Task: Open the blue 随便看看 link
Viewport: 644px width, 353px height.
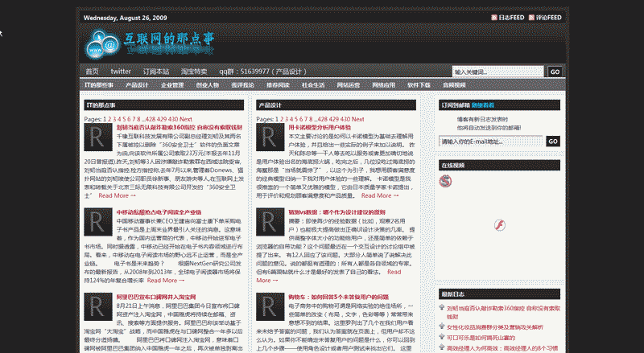Action: tap(482, 105)
